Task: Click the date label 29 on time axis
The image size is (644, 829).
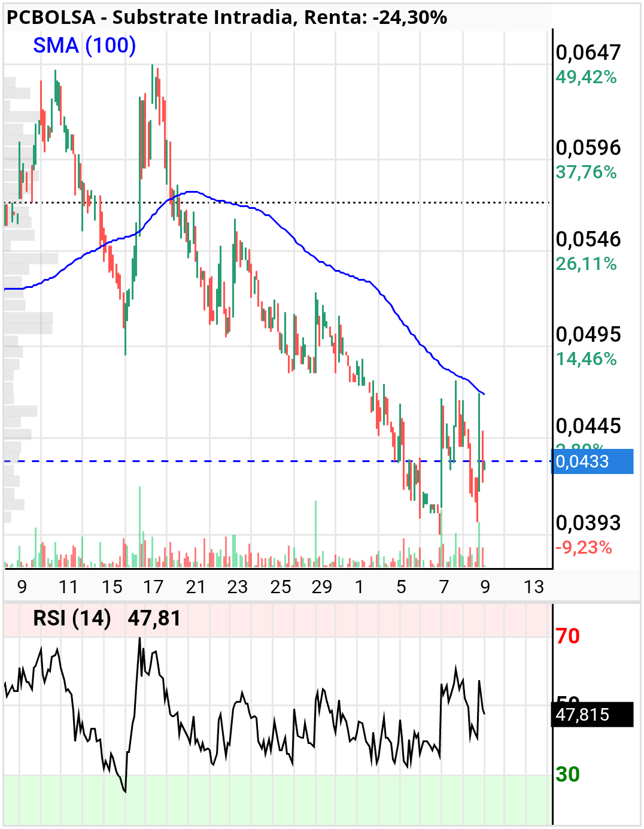Action: pyautogui.click(x=322, y=587)
